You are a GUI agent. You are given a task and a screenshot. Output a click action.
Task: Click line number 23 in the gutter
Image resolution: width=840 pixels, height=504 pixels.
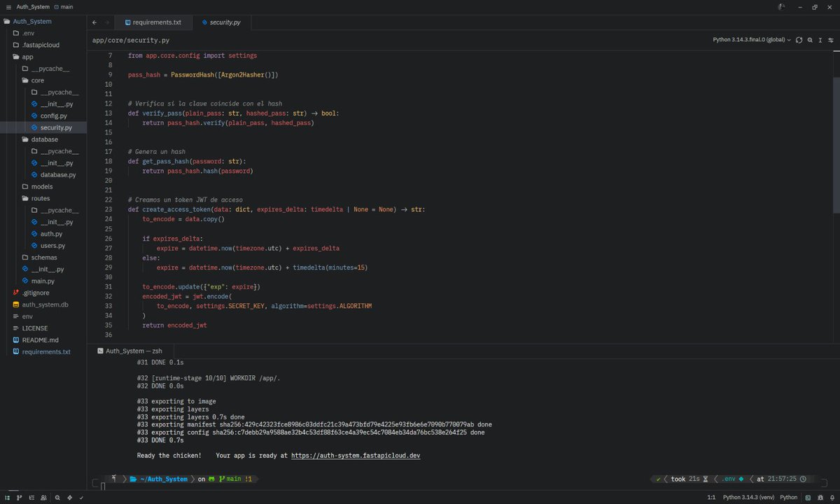pyautogui.click(x=108, y=209)
